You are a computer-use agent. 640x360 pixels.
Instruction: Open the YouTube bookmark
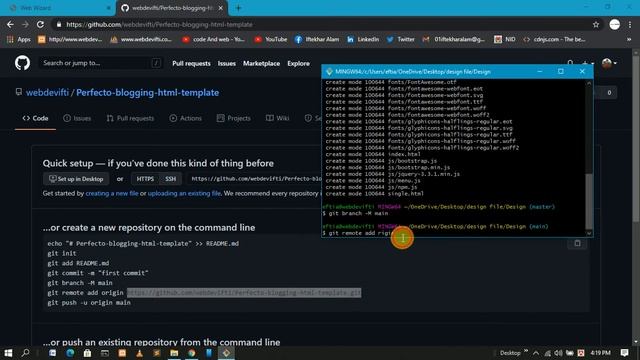pos(271,39)
